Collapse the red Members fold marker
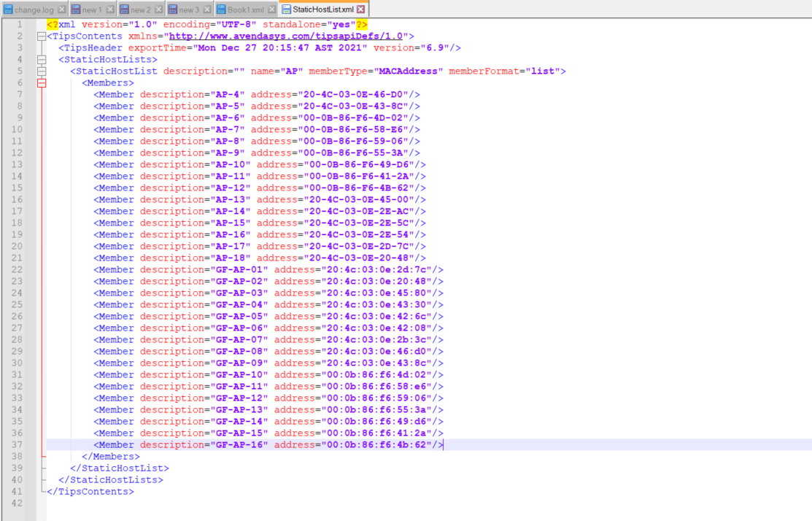Viewport: 812px width, 521px height. 41,83
